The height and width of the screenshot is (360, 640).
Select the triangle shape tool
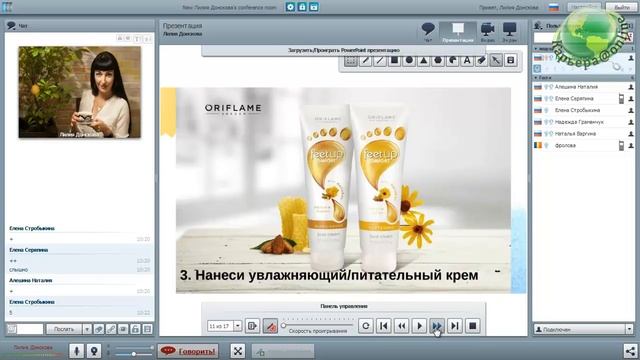click(x=424, y=61)
